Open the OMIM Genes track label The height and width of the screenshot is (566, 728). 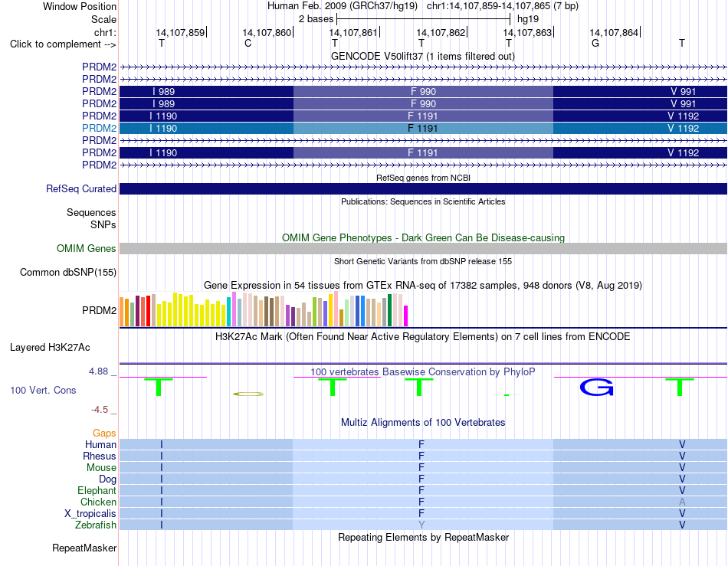87,248
